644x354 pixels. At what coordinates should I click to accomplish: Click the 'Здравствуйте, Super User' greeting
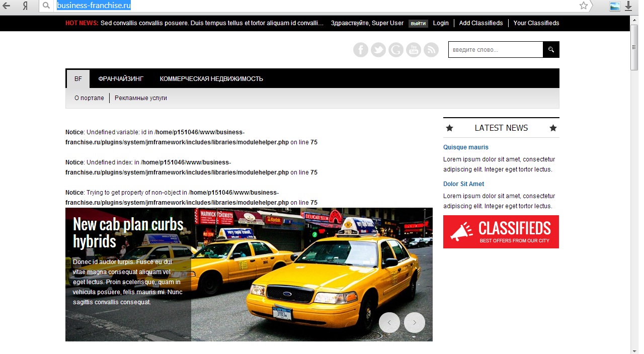[367, 23]
